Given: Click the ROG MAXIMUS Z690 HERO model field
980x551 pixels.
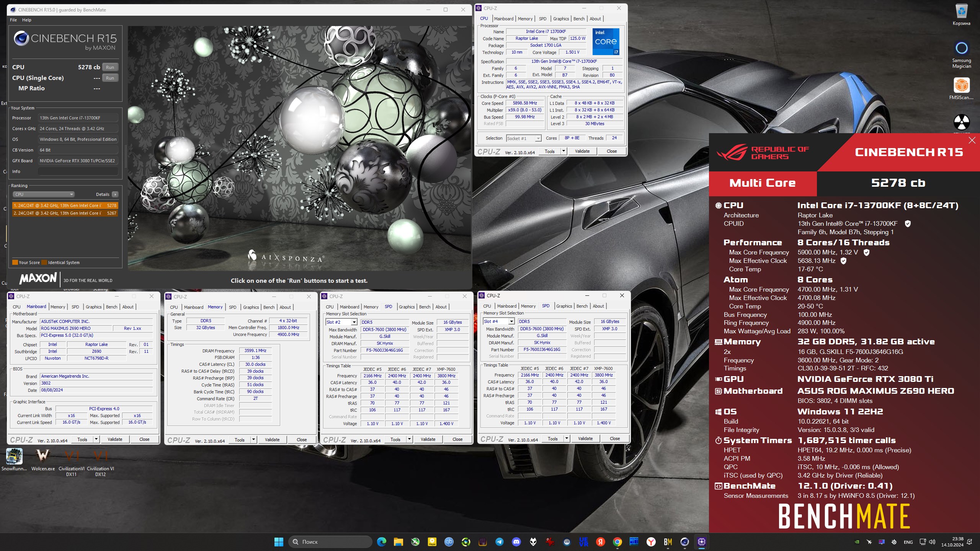Looking at the screenshot, I should pos(76,328).
